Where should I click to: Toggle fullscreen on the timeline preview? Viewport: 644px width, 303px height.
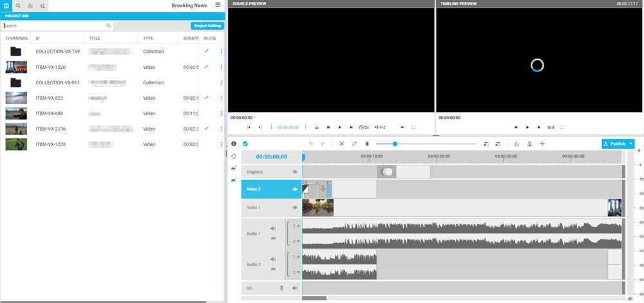coord(562,127)
